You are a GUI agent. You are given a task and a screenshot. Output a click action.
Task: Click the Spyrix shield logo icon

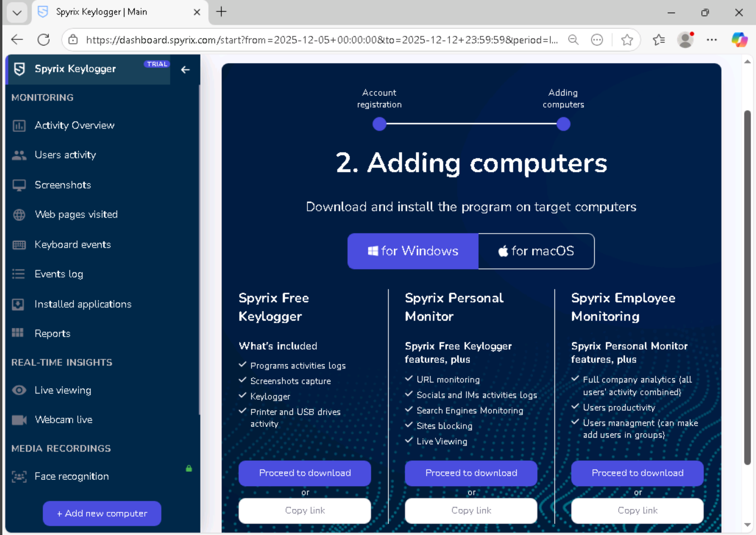tap(19, 69)
